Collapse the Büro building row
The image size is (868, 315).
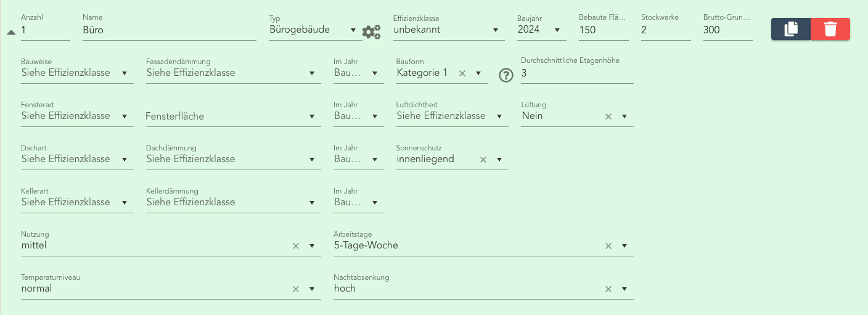[x=11, y=32]
